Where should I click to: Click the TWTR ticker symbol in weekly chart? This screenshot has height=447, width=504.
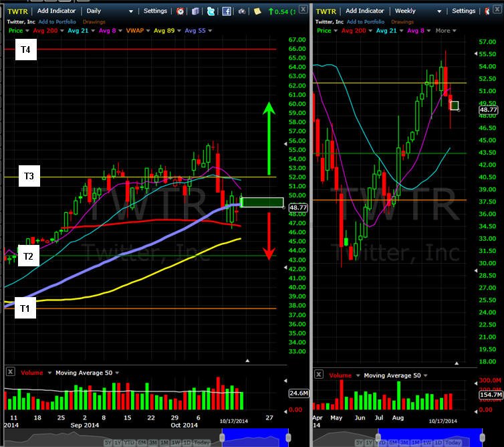326,11
